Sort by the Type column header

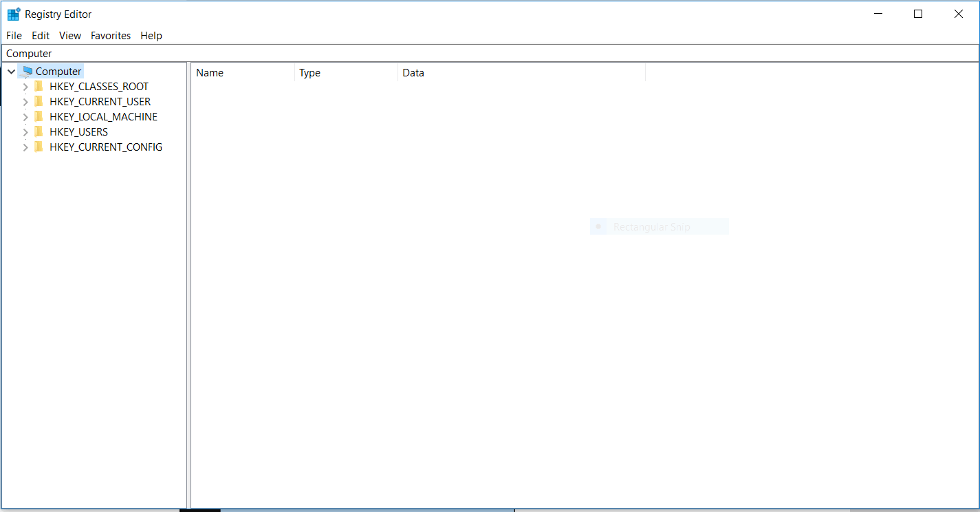347,72
